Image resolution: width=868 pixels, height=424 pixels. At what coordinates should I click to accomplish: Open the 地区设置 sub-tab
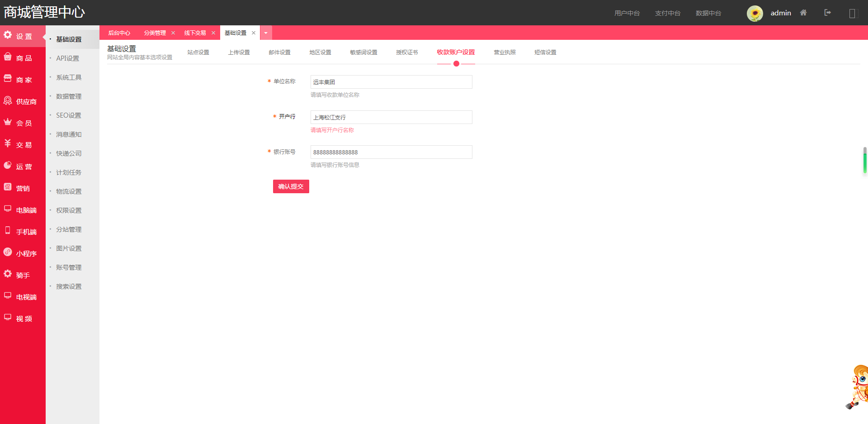click(x=321, y=52)
